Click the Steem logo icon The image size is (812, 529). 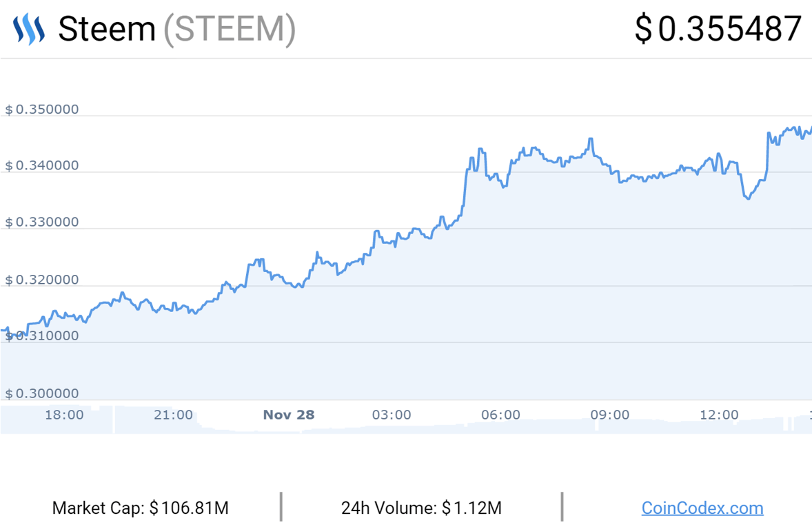pyautogui.click(x=29, y=29)
